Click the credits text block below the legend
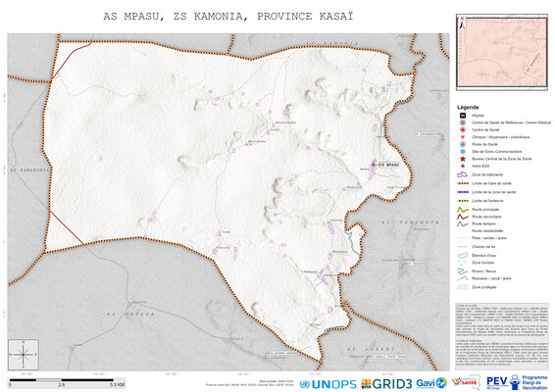 (x=502, y=335)
